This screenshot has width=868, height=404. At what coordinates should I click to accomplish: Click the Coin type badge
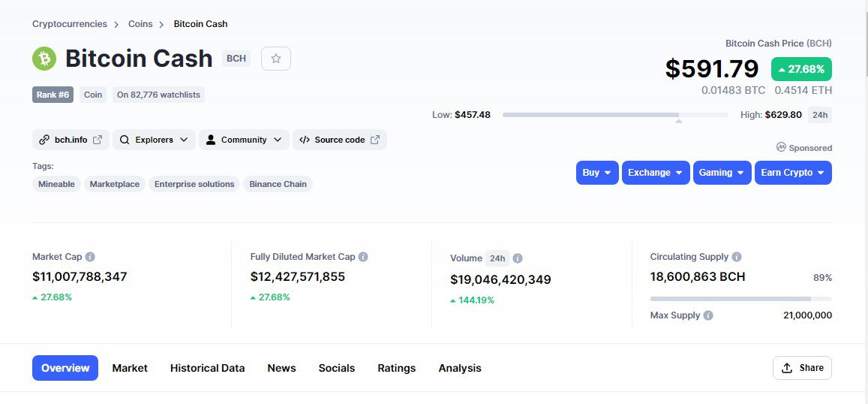(93, 95)
